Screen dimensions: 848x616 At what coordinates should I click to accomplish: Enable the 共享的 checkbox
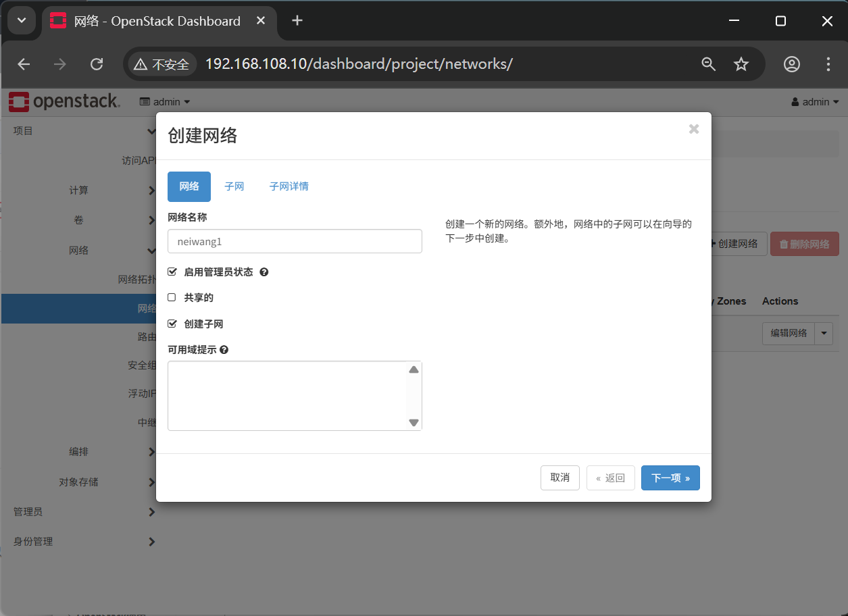(172, 297)
